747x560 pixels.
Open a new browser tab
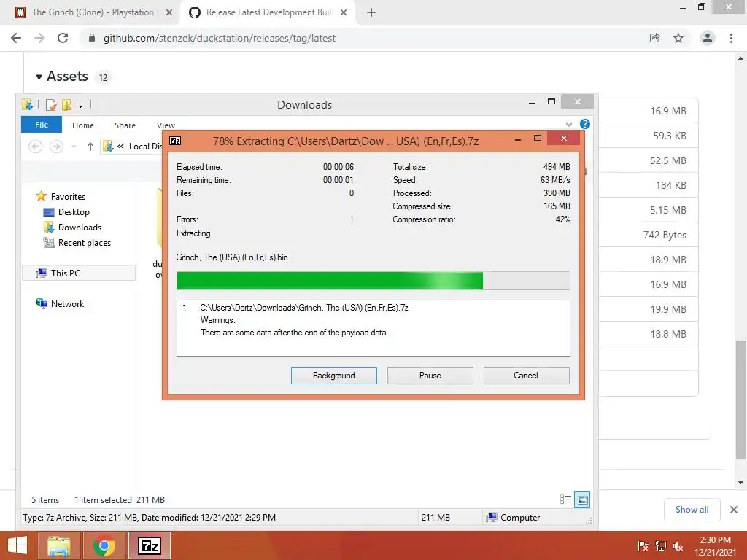click(371, 12)
